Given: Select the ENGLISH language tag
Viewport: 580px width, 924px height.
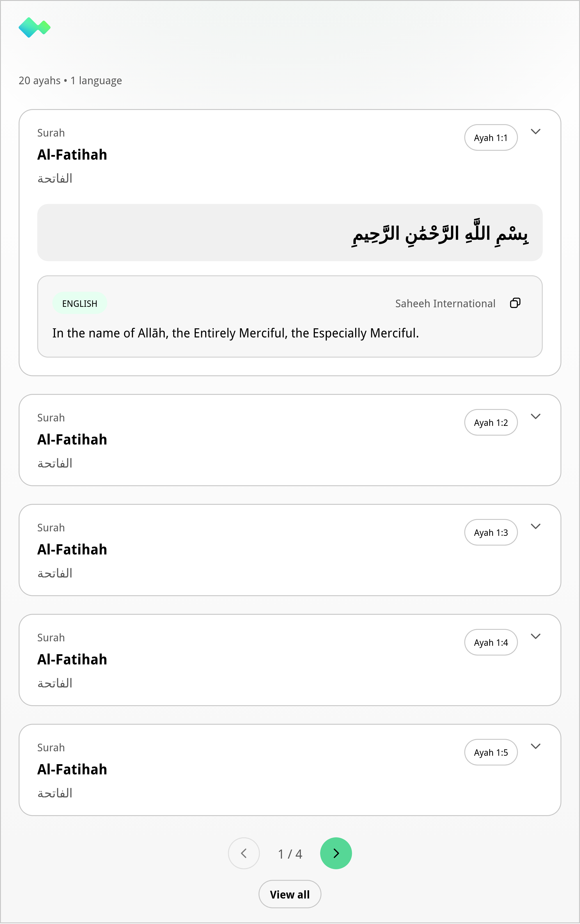Looking at the screenshot, I should pyautogui.click(x=79, y=303).
